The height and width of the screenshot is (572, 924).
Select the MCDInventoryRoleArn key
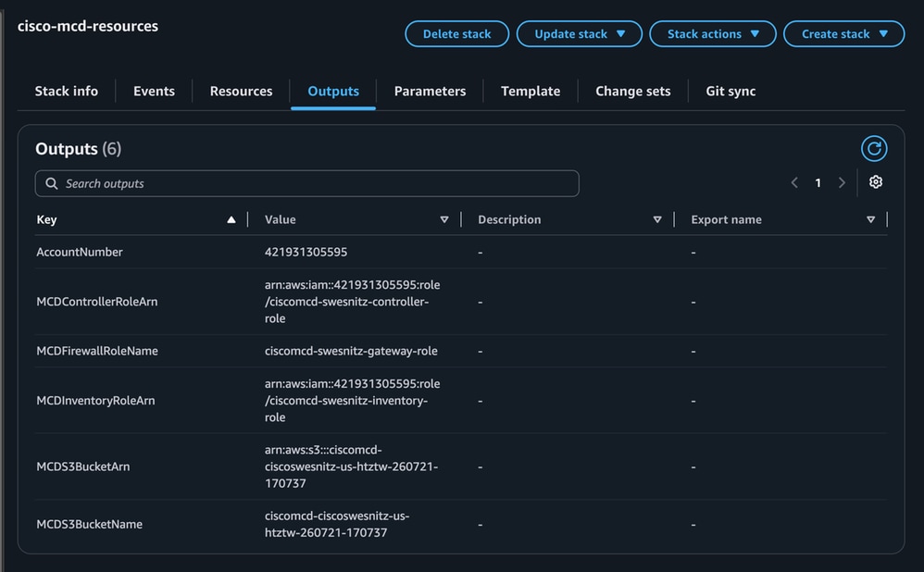[x=95, y=401]
